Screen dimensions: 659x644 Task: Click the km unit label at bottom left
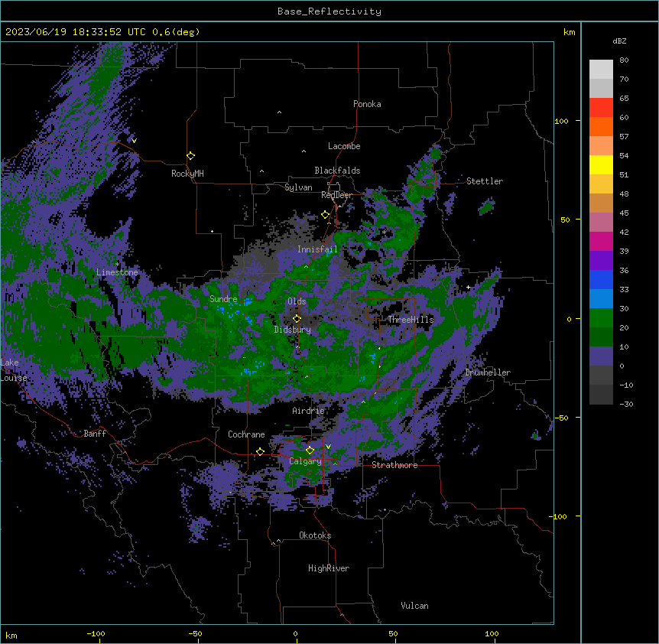click(11, 635)
